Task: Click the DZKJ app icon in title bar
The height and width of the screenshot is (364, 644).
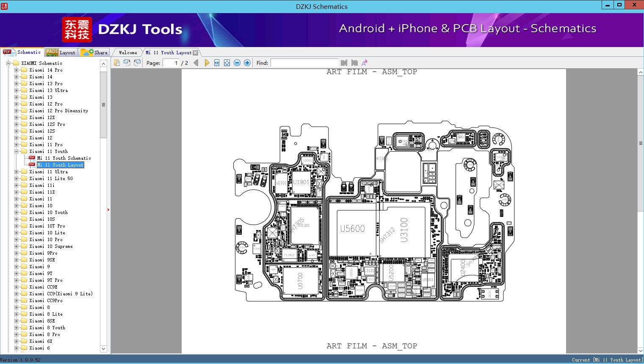Action: click(x=4, y=6)
